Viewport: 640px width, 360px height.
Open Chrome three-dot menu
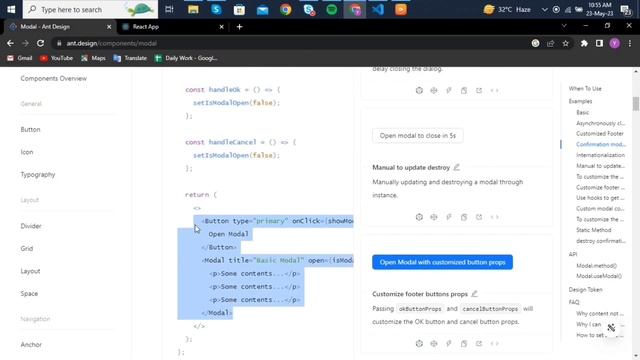click(x=630, y=43)
